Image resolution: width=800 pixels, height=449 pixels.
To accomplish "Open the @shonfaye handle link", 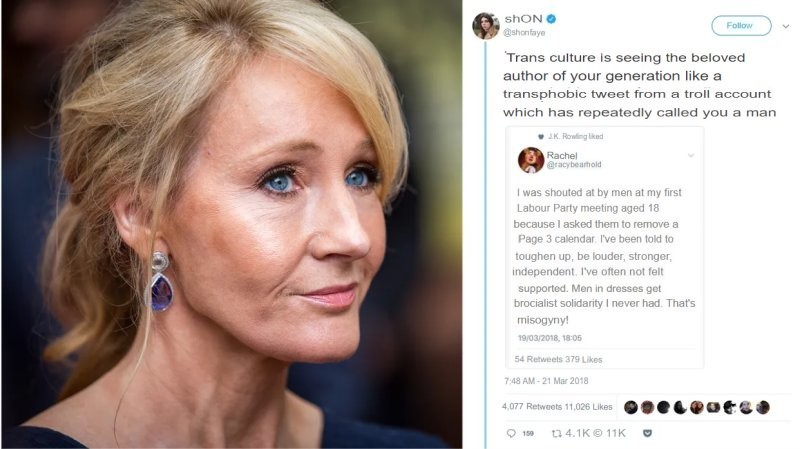I will click(524, 33).
